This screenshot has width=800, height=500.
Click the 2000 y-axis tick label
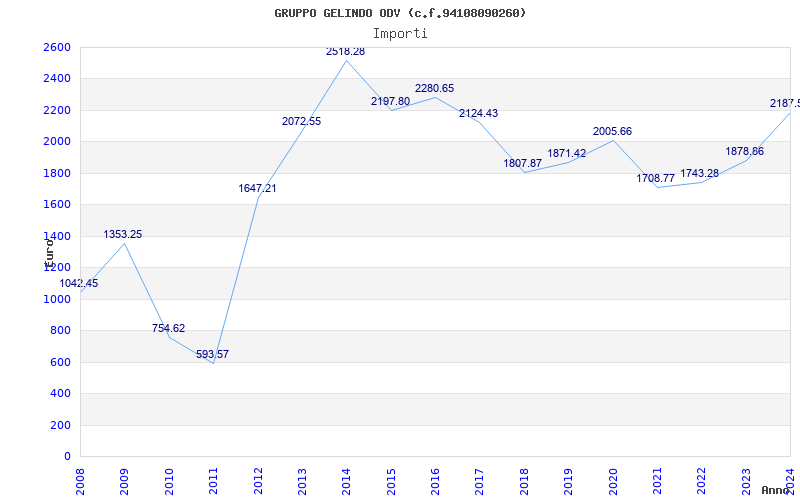[58, 142]
